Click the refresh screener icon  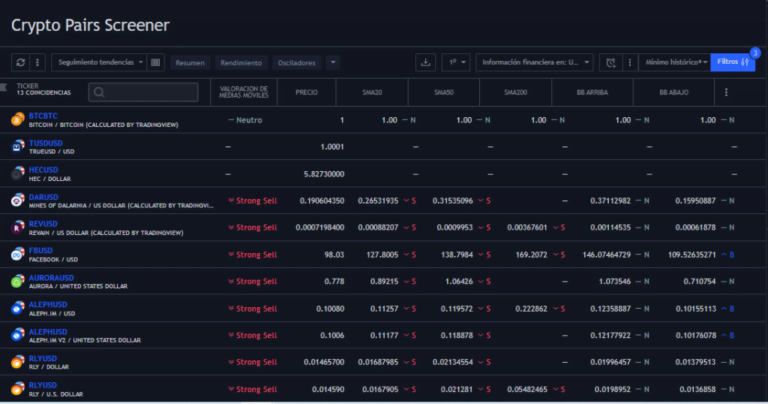click(x=20, y=62)
